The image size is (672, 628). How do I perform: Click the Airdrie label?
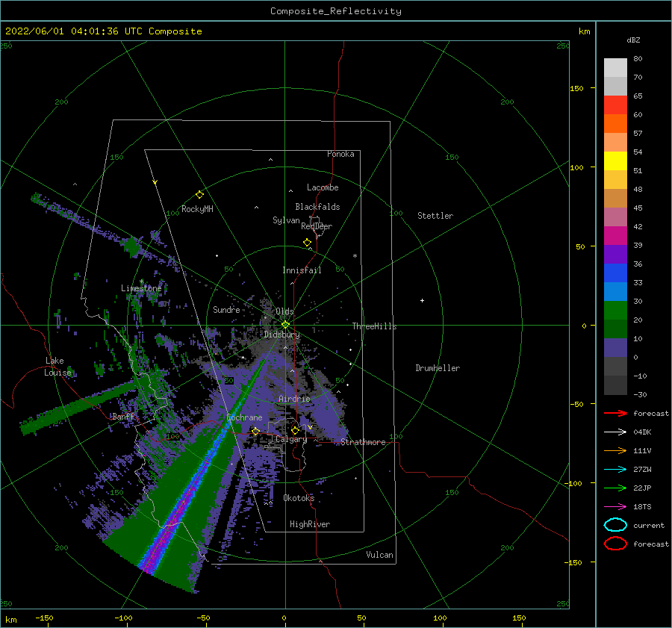click(294, 399)
